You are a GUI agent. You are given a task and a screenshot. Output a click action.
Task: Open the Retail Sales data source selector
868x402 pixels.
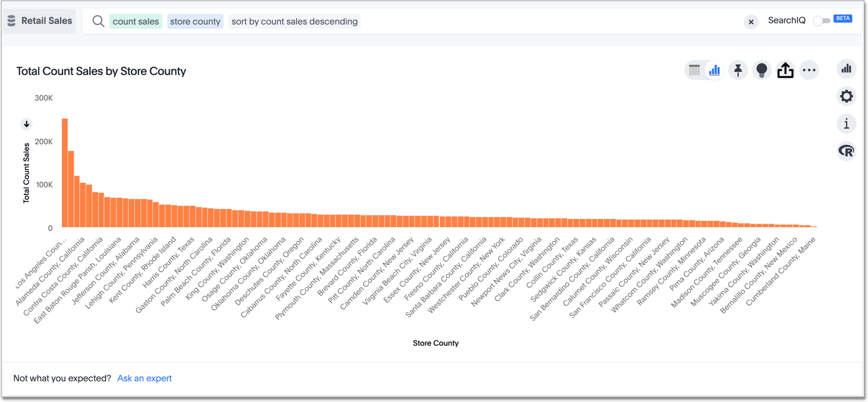[x=40, y=21]
